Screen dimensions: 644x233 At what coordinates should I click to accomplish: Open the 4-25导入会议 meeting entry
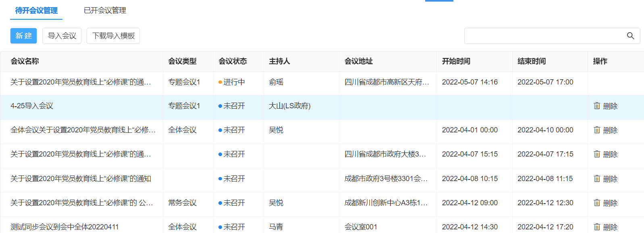[x=32, y=106]
